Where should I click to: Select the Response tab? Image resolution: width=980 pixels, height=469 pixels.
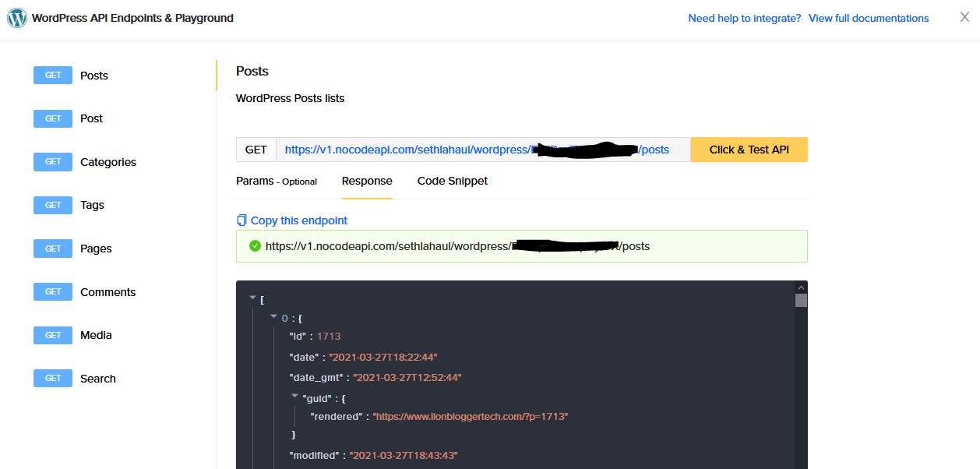click(367, 181)
